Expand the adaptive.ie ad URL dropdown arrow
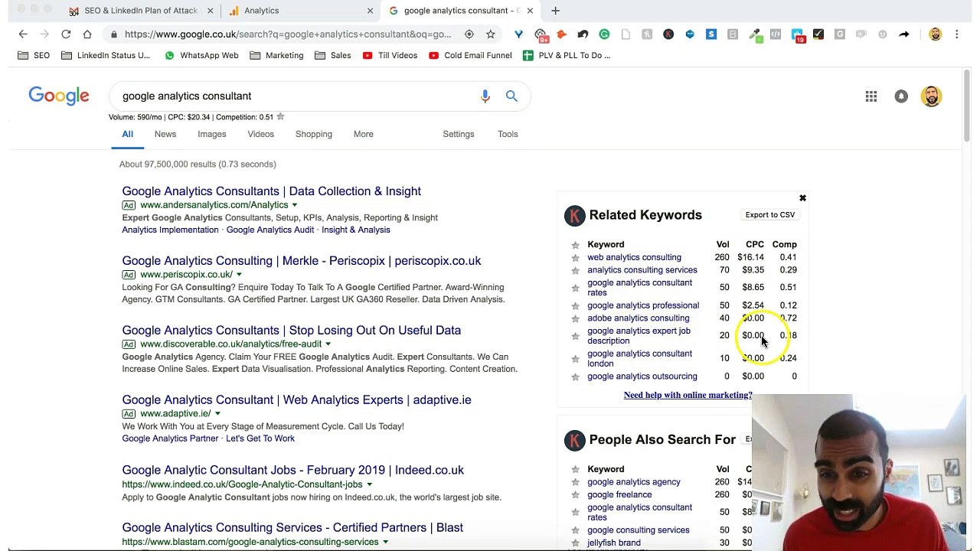The height and width of the screenshot is (551, 980). [217, 414]
